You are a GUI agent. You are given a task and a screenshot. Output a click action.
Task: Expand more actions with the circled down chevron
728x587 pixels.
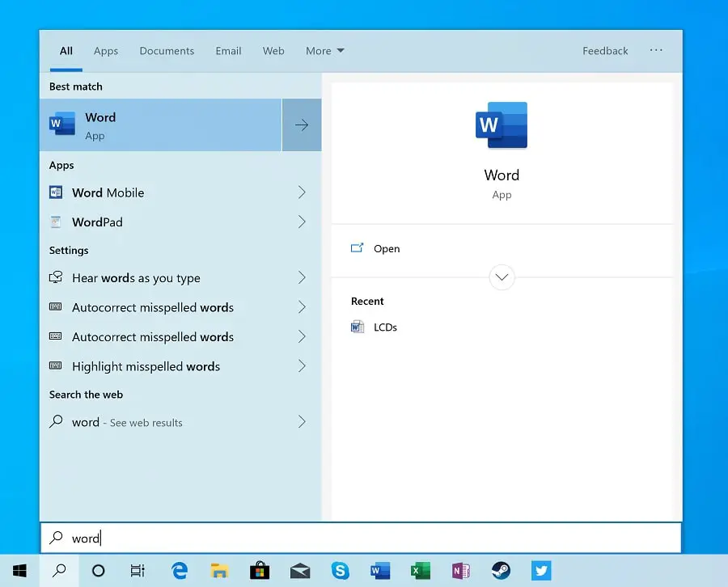point(502,277)
